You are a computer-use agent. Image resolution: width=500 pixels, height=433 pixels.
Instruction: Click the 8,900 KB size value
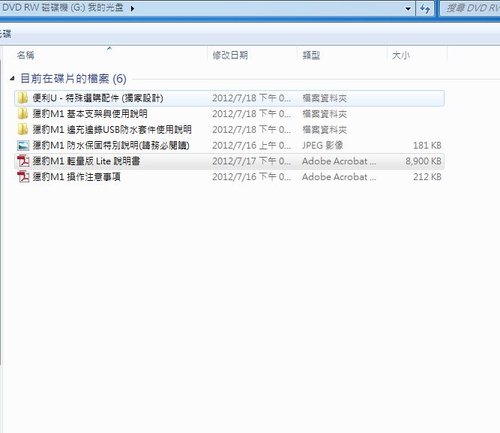pyautogui.click(x=423, y=161)
